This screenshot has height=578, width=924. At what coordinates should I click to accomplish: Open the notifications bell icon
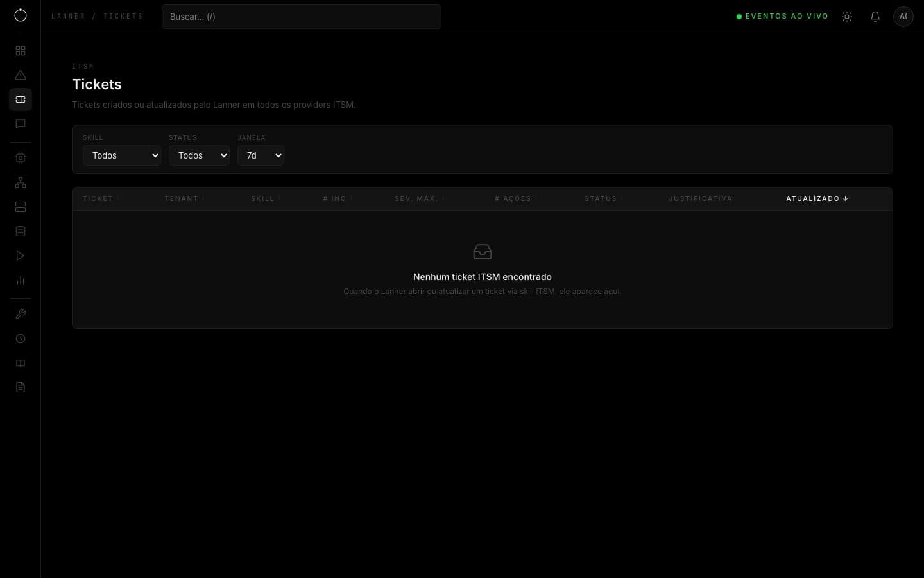875,17
